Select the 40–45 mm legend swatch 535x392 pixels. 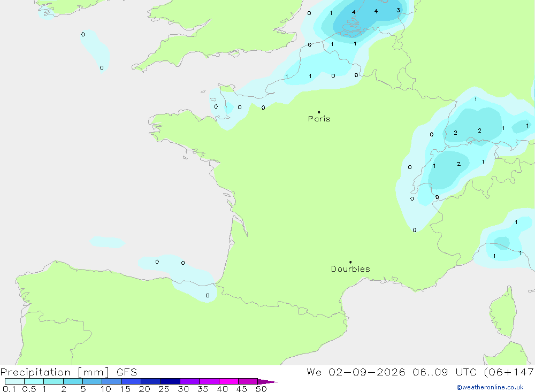coord(228,381)
